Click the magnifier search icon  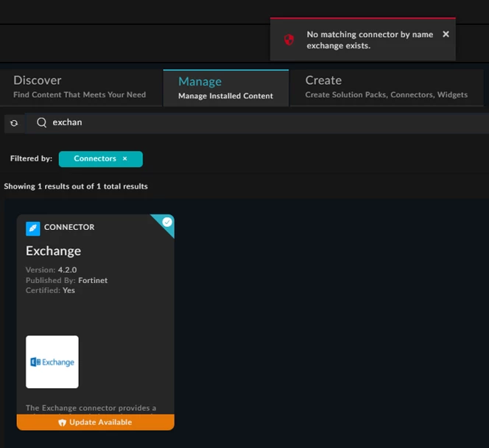(41, 122)
